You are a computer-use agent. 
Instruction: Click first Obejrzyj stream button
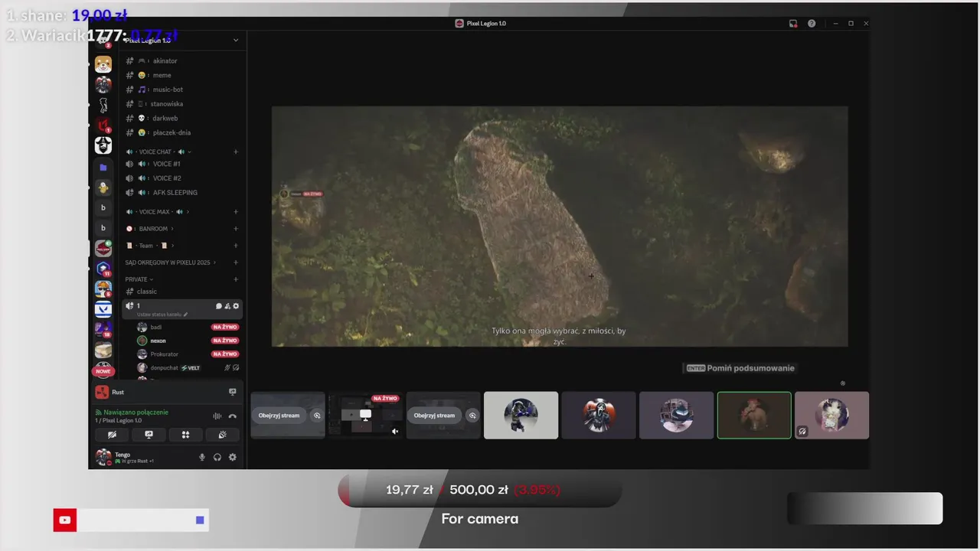279,416
